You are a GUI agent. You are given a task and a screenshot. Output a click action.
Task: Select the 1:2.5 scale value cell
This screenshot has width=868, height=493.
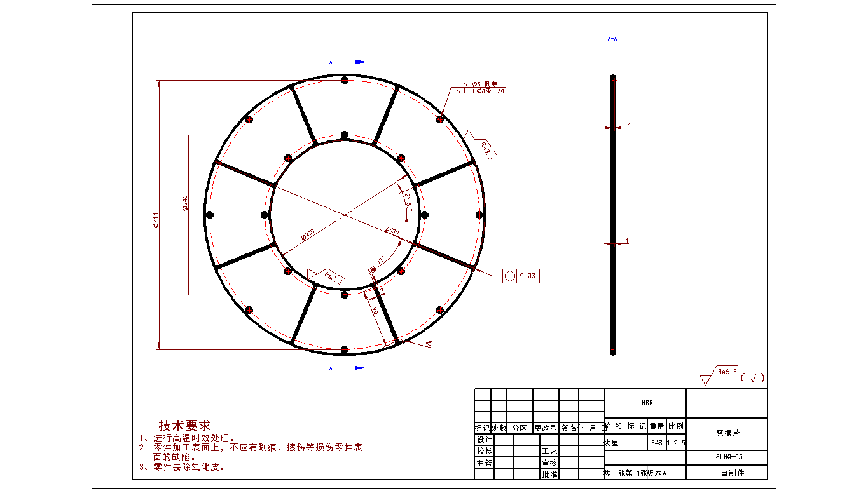[676, 442]
